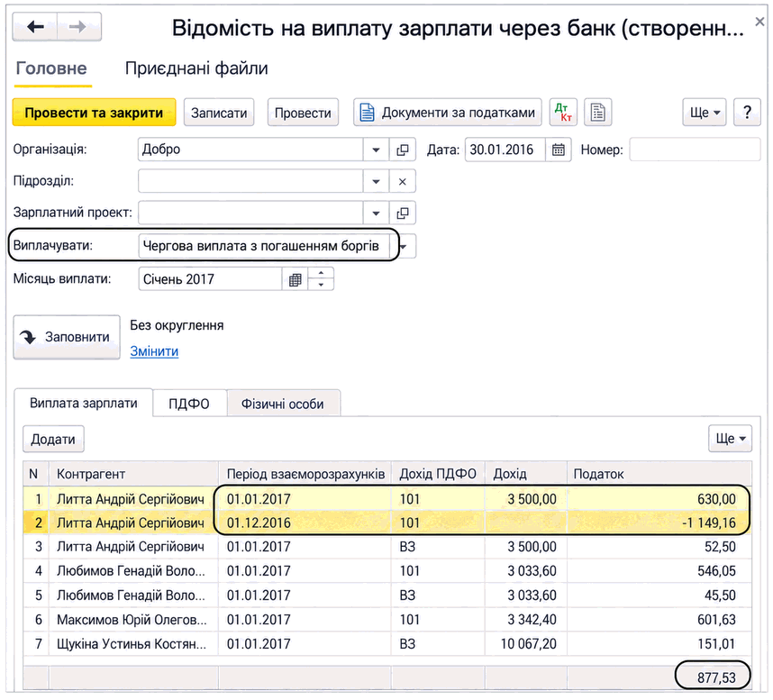
Task: Expand the Зарплатний проект dropdown
Action: click(x=376, y=213)
